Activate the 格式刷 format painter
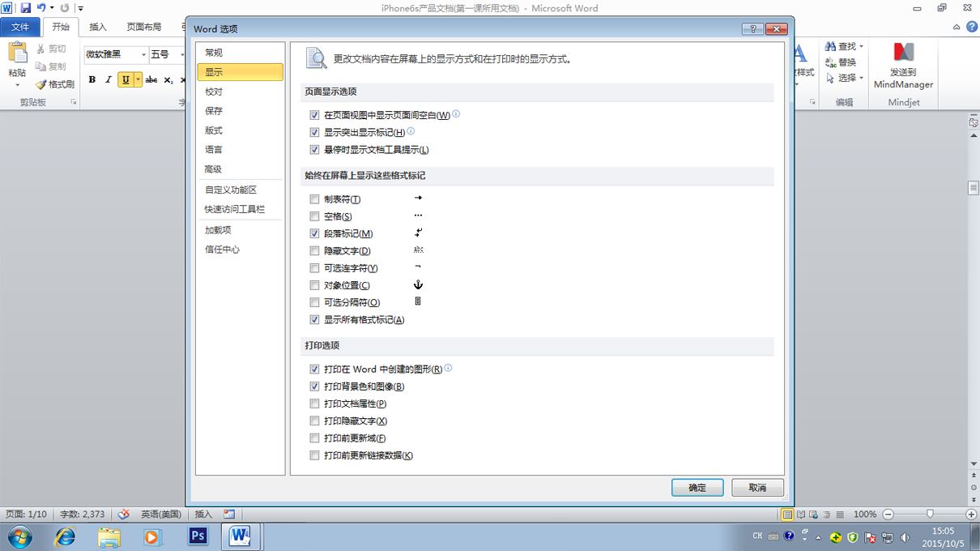 pos(55,84)
